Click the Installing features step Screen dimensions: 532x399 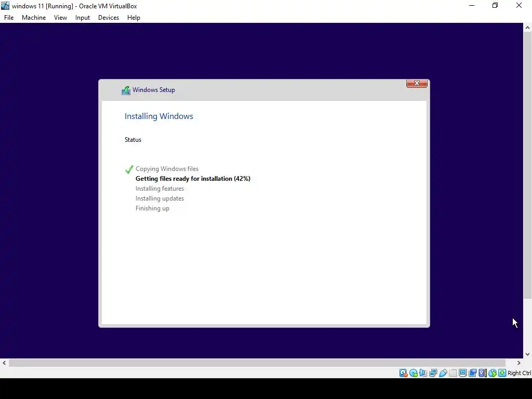pos(160,188)
